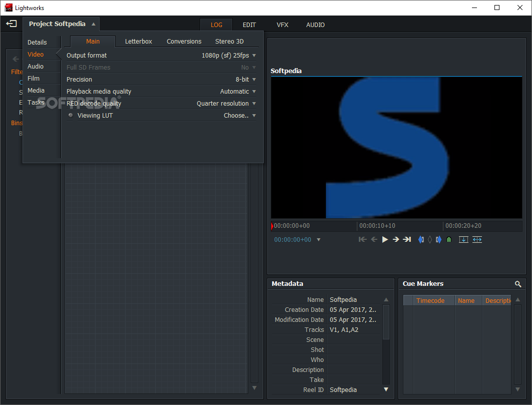Select the Stereo 3D tab

point(229,41)
